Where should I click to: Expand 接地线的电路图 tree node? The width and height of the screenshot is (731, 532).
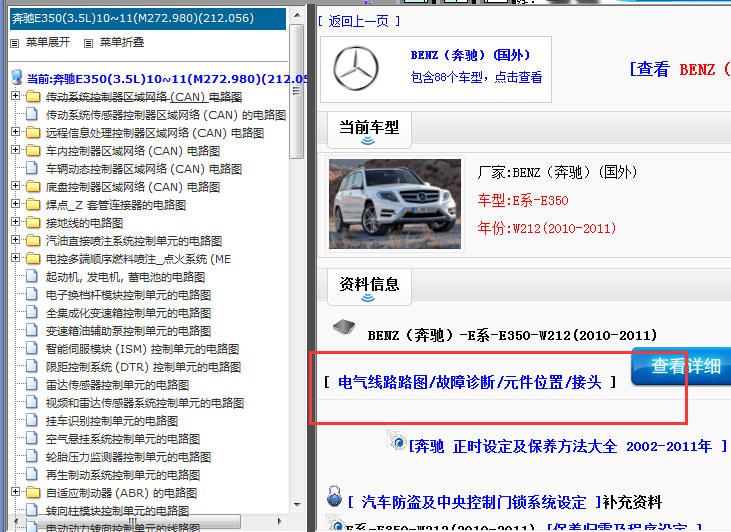point(15,221)
